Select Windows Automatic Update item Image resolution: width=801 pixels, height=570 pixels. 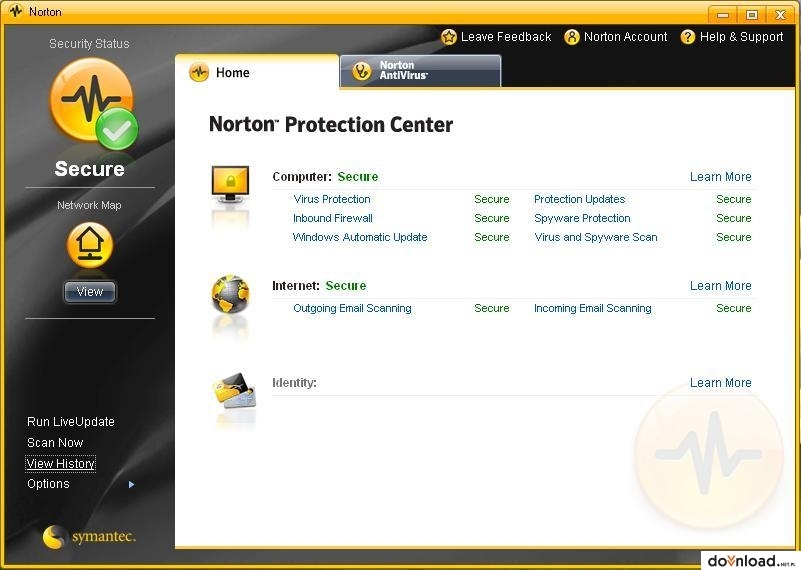pyautogui.click(x=360, y=237)
